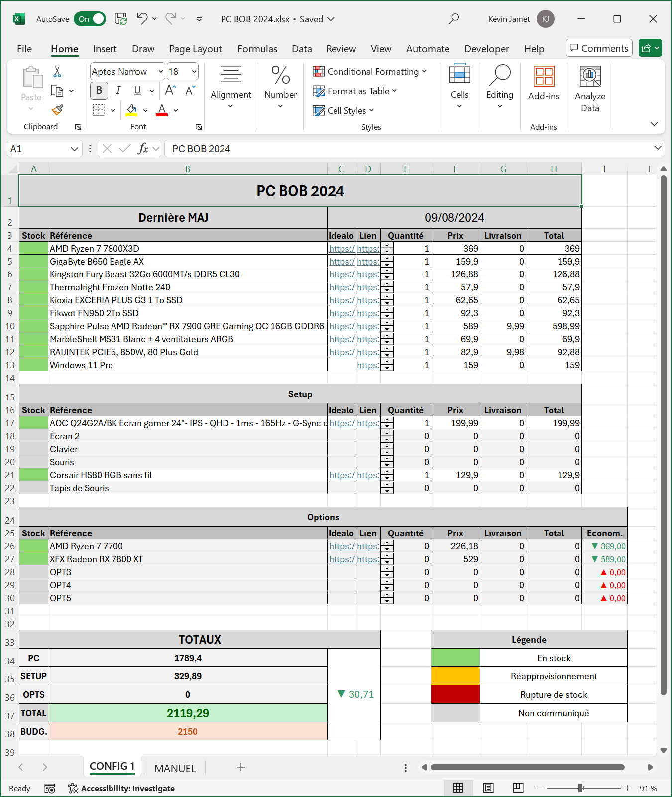672x797 pixels.
Task: Open Lien link for XFX Radeon RX 7800 XT
Action: tap(368, 559)
